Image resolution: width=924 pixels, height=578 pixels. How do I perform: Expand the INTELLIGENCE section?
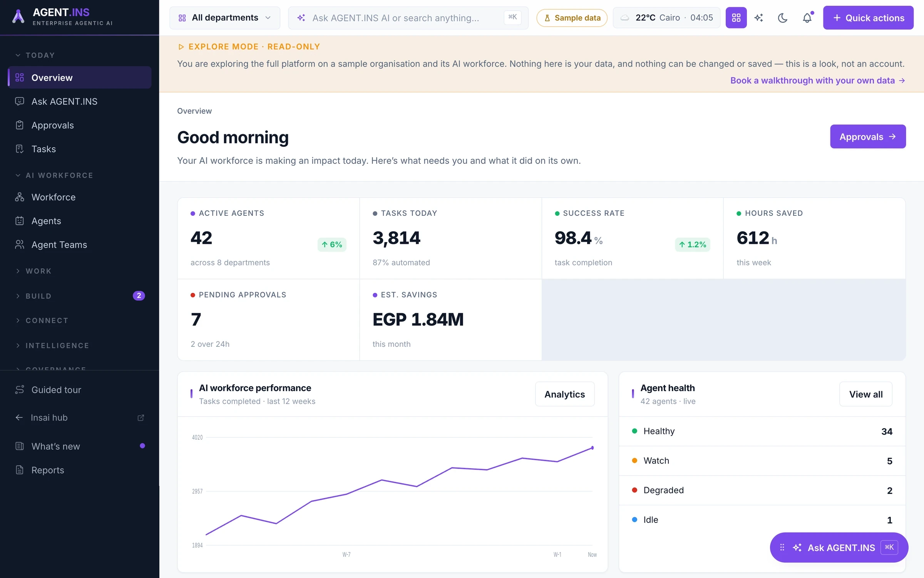(x=52, y=346)
